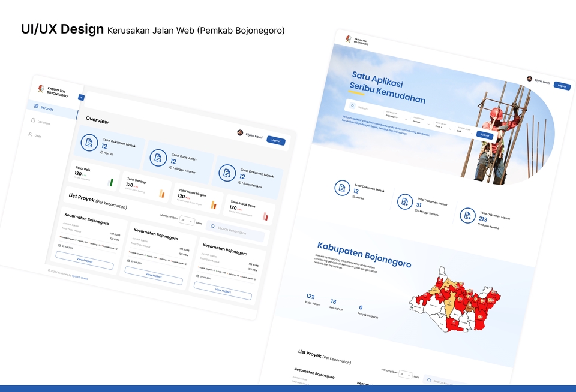
Task: Log out using landing page Logout button
Action: pyautogui.click(x=562, y=86)
